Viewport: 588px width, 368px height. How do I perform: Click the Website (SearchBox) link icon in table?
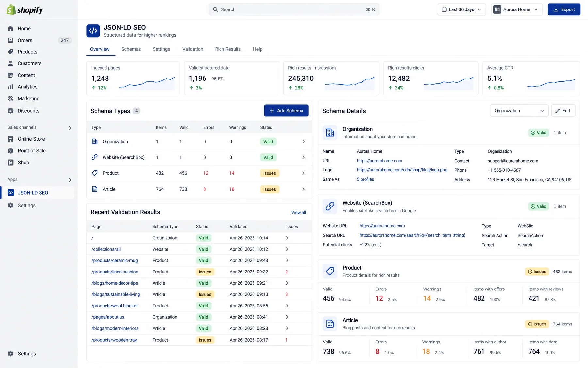tap(95, 157)
